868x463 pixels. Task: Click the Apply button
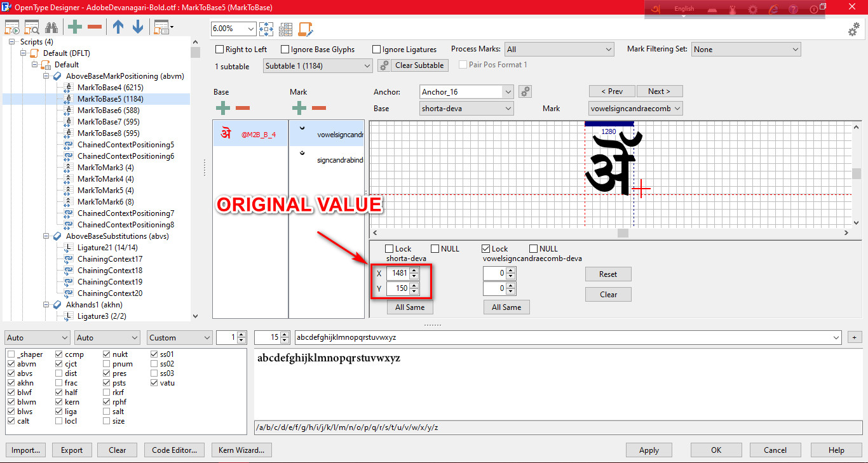click(x=649, y=450)
